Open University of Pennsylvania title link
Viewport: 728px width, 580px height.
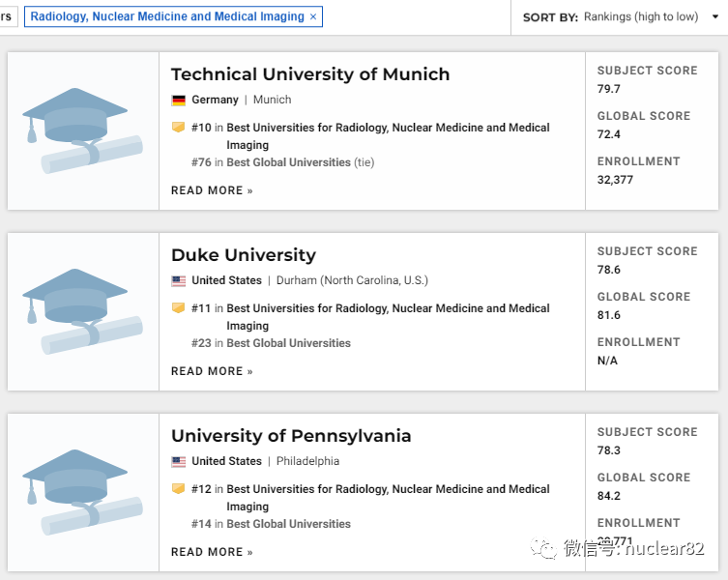pos(291,436)
